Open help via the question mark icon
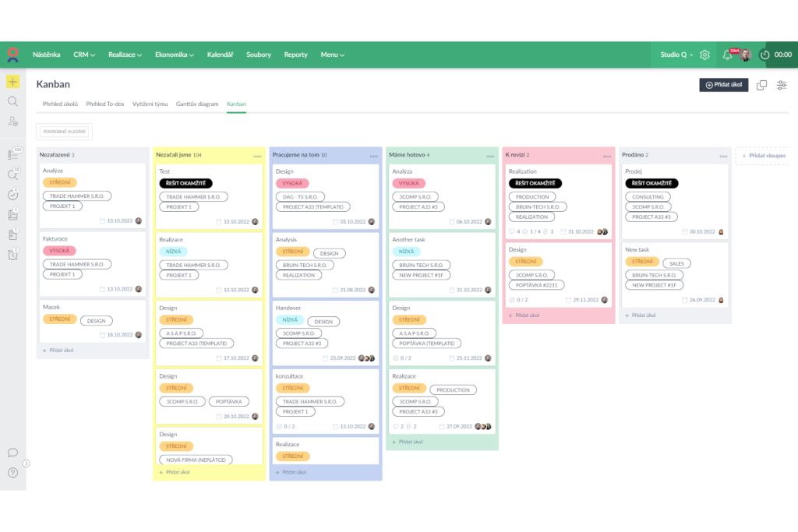 click(x=12, y=472)
